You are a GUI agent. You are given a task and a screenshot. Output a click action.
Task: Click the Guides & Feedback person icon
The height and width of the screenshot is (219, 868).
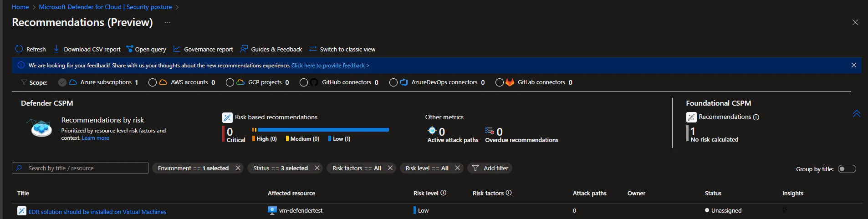tap(244, 49)
